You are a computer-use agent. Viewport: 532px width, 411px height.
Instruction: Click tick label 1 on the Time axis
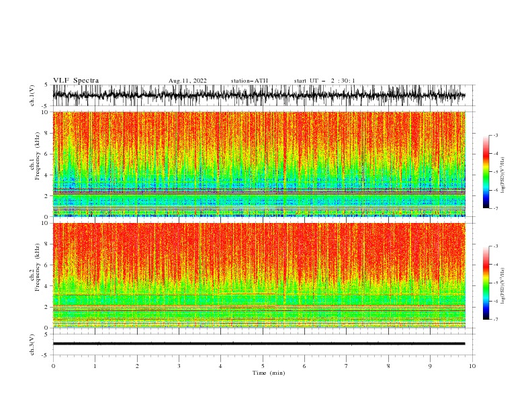coord(95,366)
